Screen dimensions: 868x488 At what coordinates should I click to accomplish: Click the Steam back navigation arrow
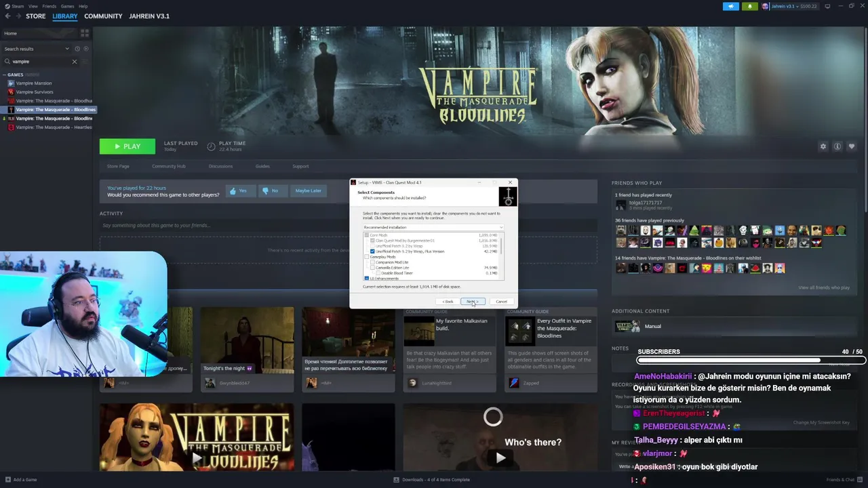click(8, 16)
